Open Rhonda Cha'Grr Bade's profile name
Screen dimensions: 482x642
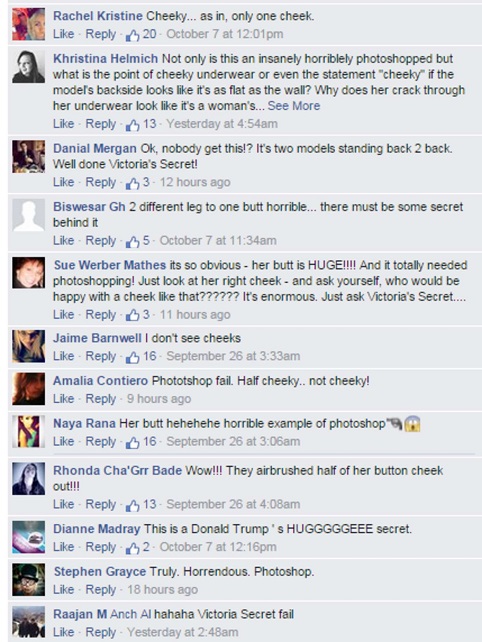pos(117,470)
